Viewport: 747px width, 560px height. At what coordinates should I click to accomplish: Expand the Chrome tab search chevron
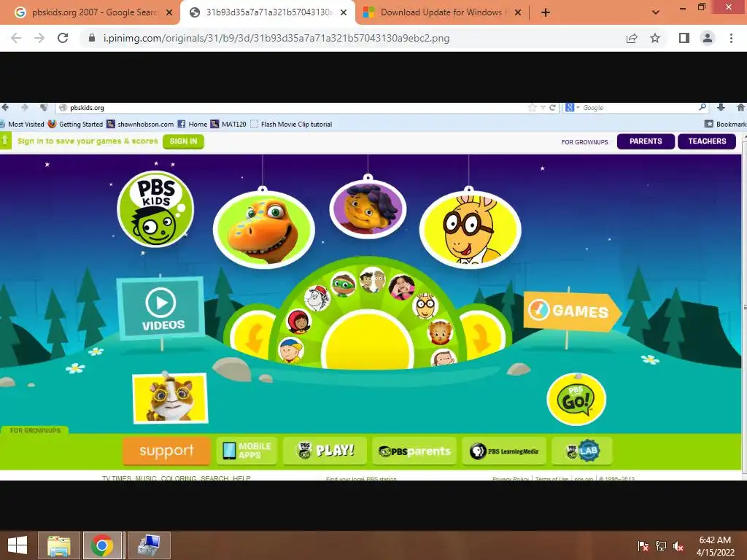tap(656, 12)
